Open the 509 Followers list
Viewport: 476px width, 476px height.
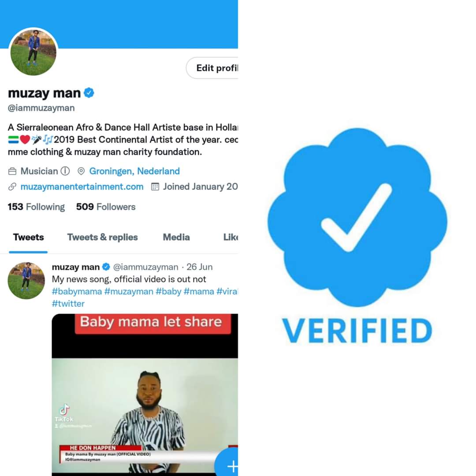(x=106, y=207)
